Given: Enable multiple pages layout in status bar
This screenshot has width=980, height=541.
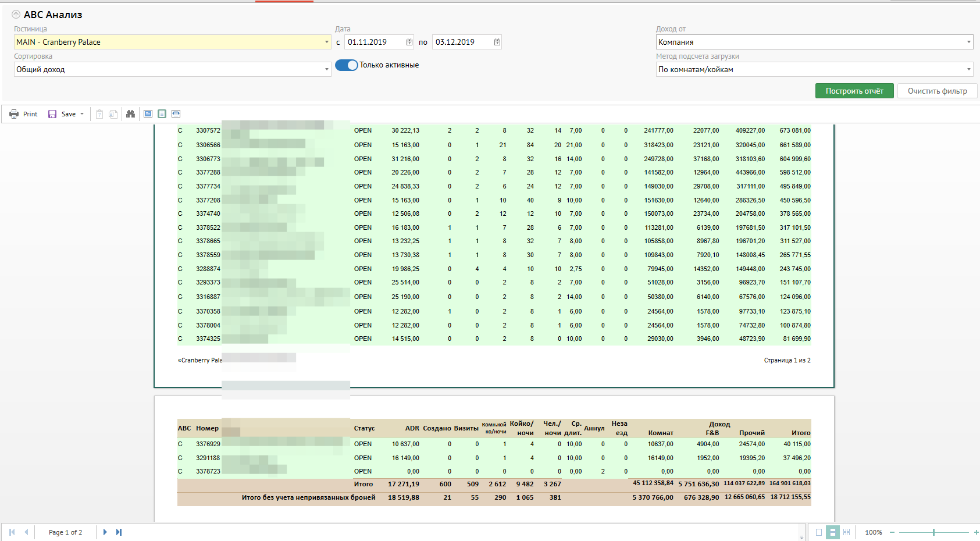Looking at the screenshot, I should coord(846,532).
